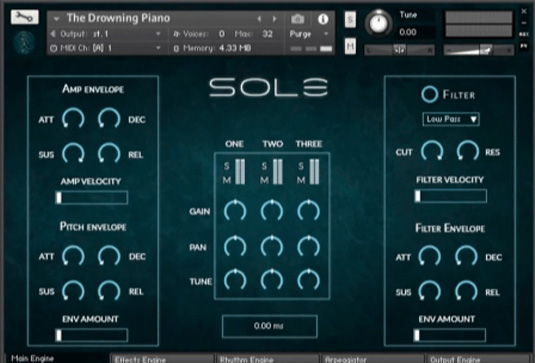535x363 pixels.
Task: Solo layer TWO with S button
Action: pos(264,166)
